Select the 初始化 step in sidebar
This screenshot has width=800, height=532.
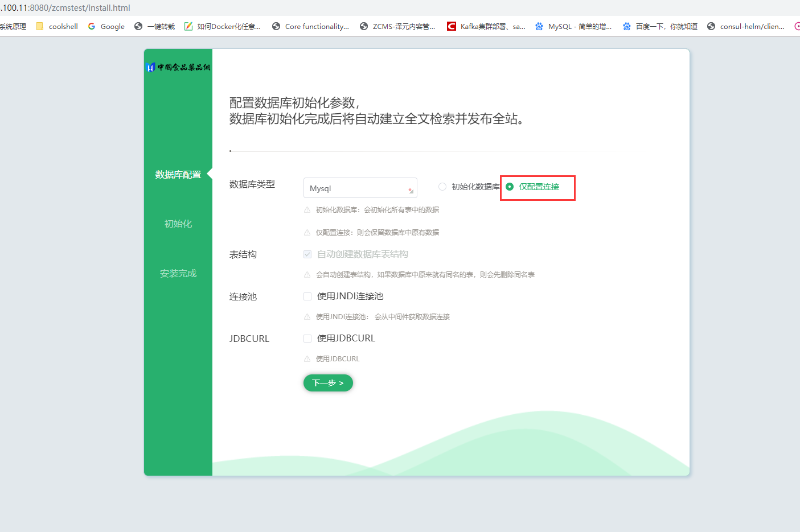(x=178, y=224)
